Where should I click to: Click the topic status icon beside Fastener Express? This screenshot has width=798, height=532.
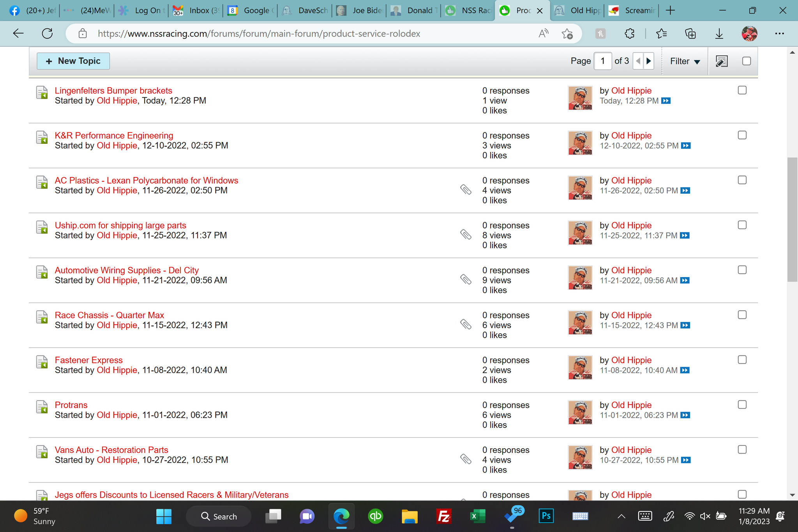pyautogui.click(x=42, y=362)
